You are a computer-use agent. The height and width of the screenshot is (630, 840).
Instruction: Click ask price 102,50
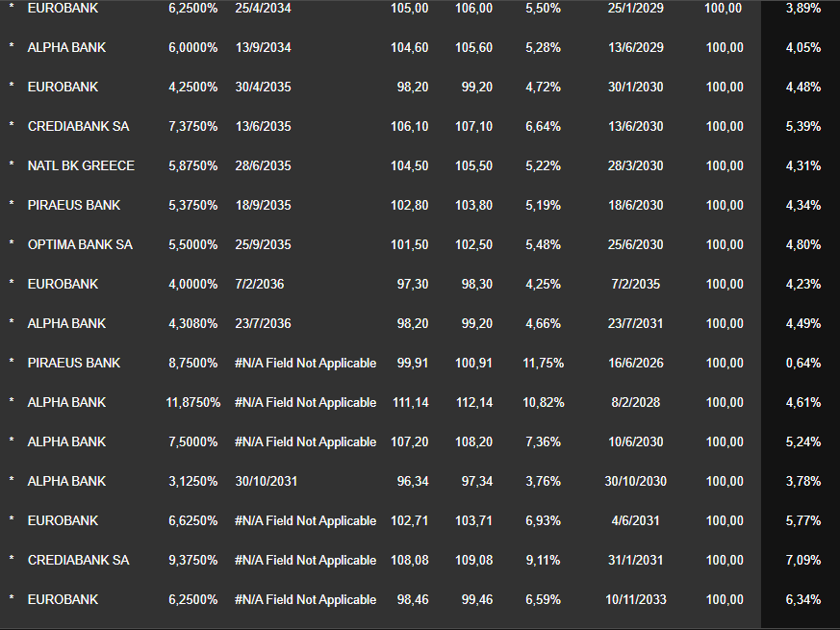tap(473, 245)
